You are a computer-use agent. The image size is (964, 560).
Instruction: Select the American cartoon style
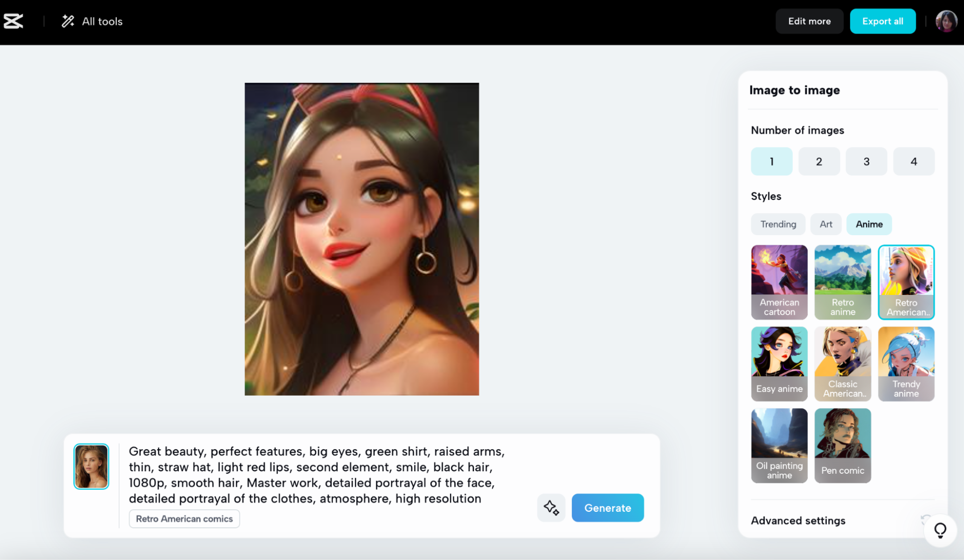pos(779,282)
